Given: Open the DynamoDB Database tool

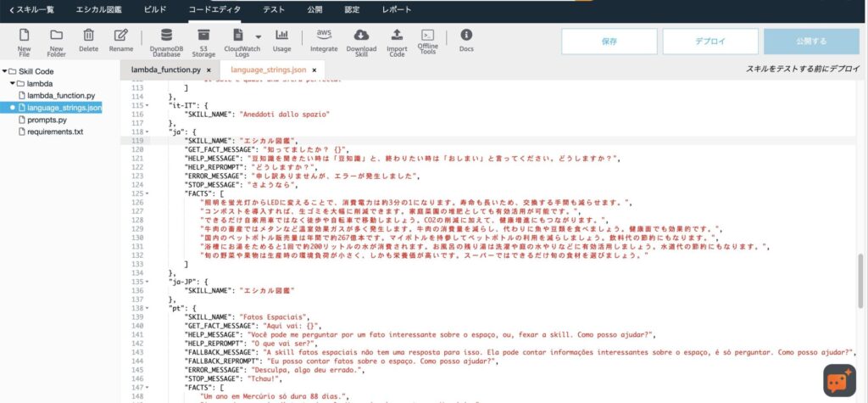Looking at the screenshot, I should pyautogui.click(x=165, y=36).
